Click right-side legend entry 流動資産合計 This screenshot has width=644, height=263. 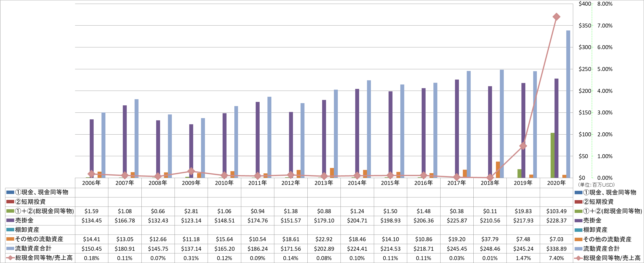[x=597, y=249]
